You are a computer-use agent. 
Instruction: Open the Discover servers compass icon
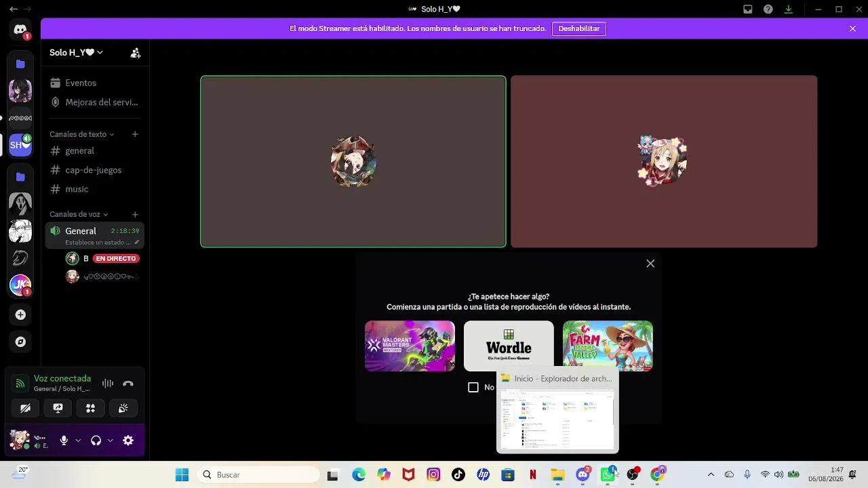click(20, 342)
